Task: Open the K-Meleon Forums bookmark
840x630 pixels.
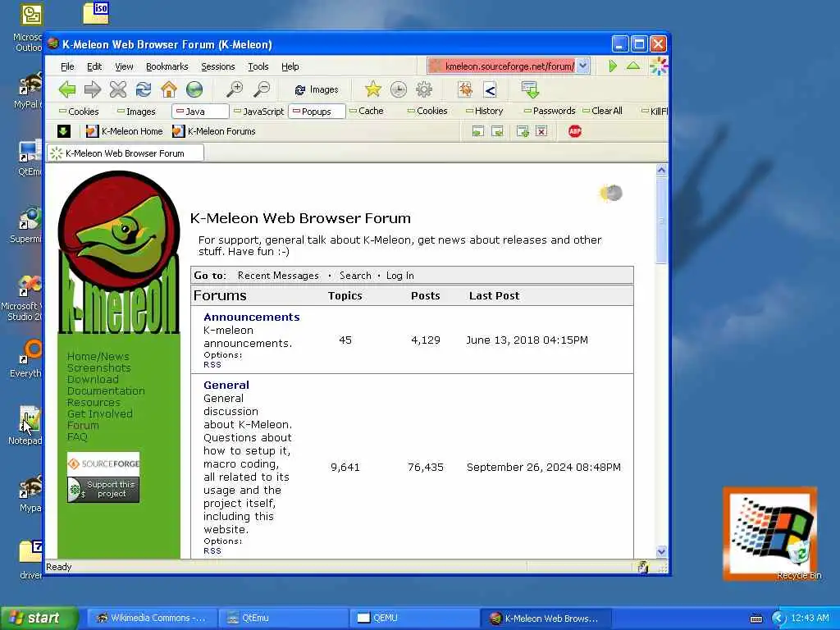Action: click(214, 131)
